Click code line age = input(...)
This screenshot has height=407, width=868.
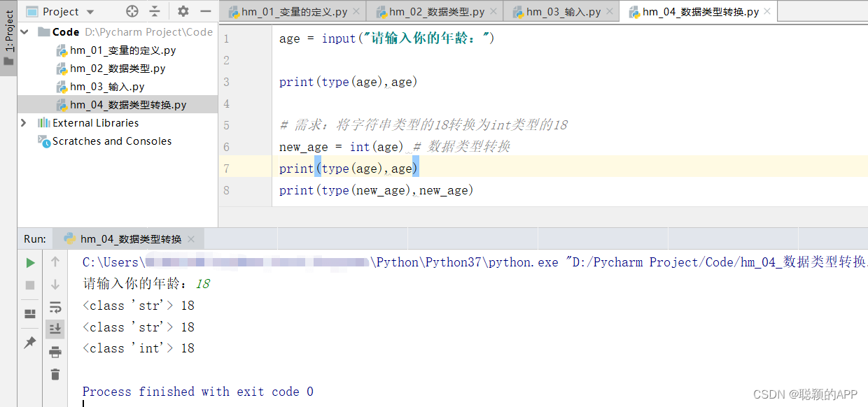(387, 38)
